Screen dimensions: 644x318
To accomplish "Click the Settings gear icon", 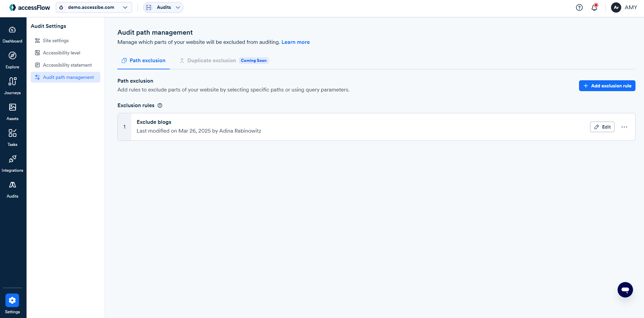I will 12,300.
